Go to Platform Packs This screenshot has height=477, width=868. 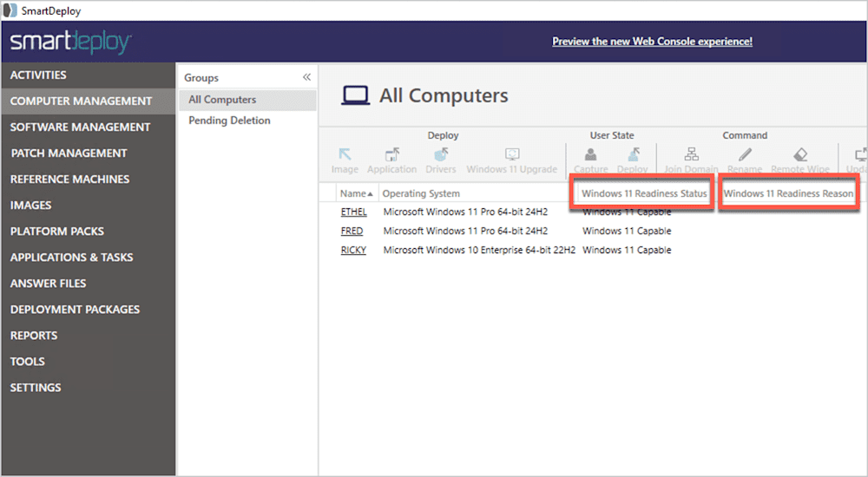pos(88,231)
